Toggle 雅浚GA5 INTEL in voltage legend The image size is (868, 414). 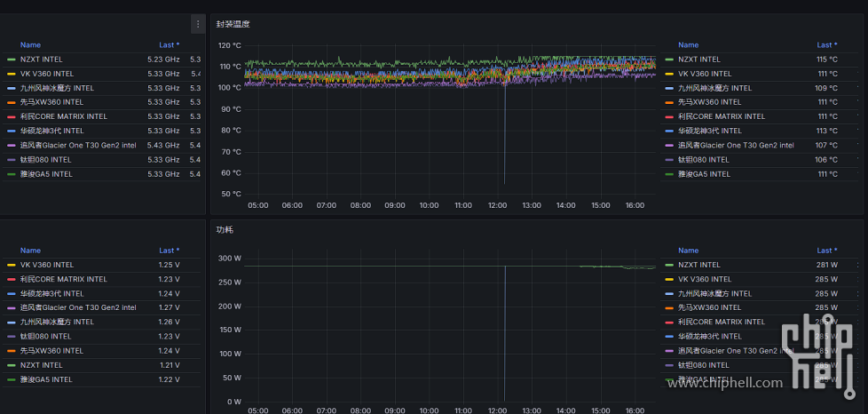46,379
